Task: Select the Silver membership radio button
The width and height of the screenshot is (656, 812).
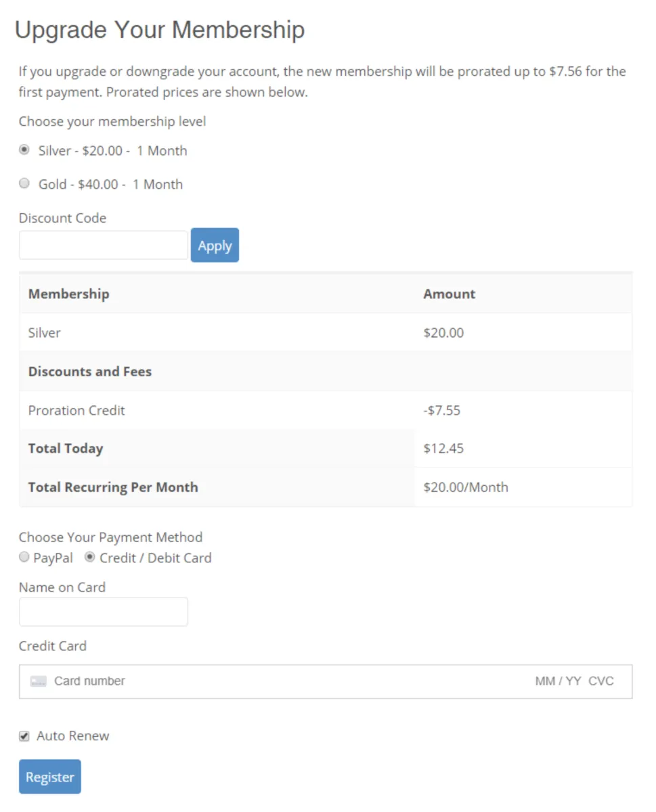Action: [x=24, y=150]
